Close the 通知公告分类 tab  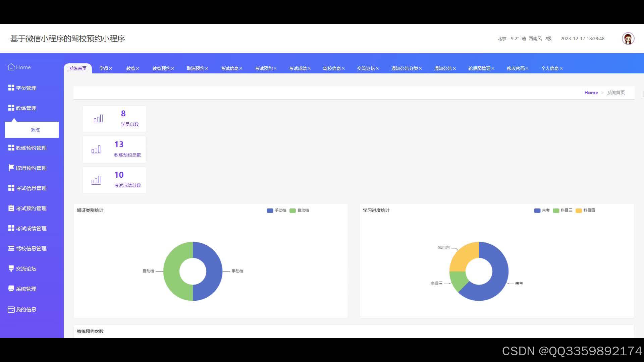pos(420,68)
